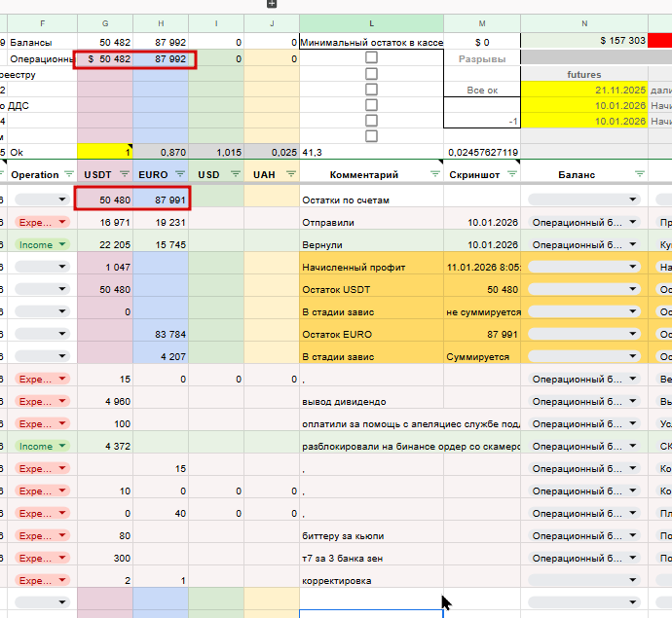The height and width of the screenshot is (618, 672).
Task: Open the filter icon on the Комментарий header
Action: pyautogui.click(x=435, y=174)
